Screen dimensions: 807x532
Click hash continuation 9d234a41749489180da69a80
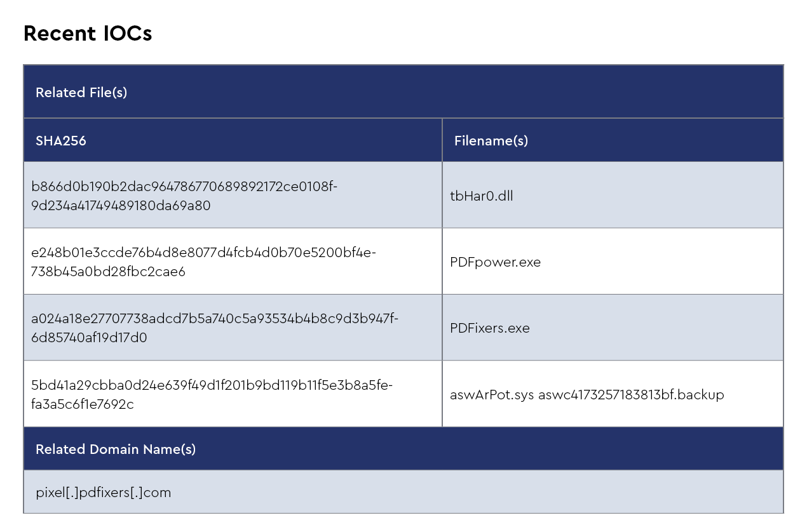click(x=121, y=206)
